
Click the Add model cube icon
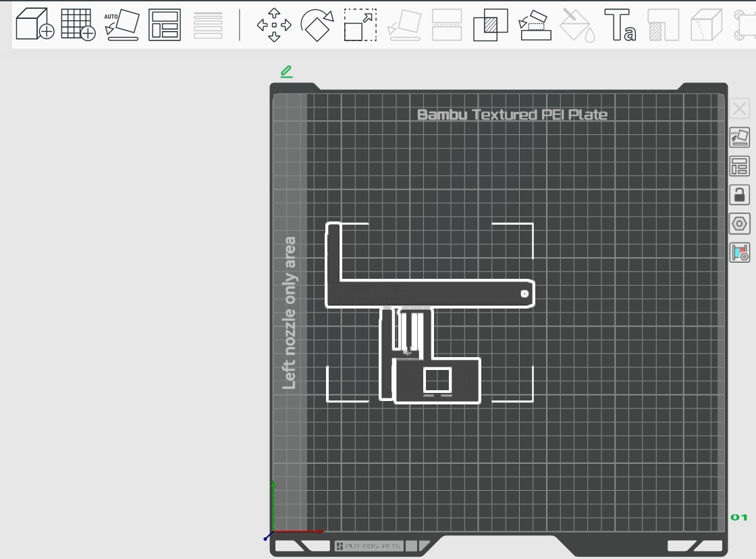(34, 24)
